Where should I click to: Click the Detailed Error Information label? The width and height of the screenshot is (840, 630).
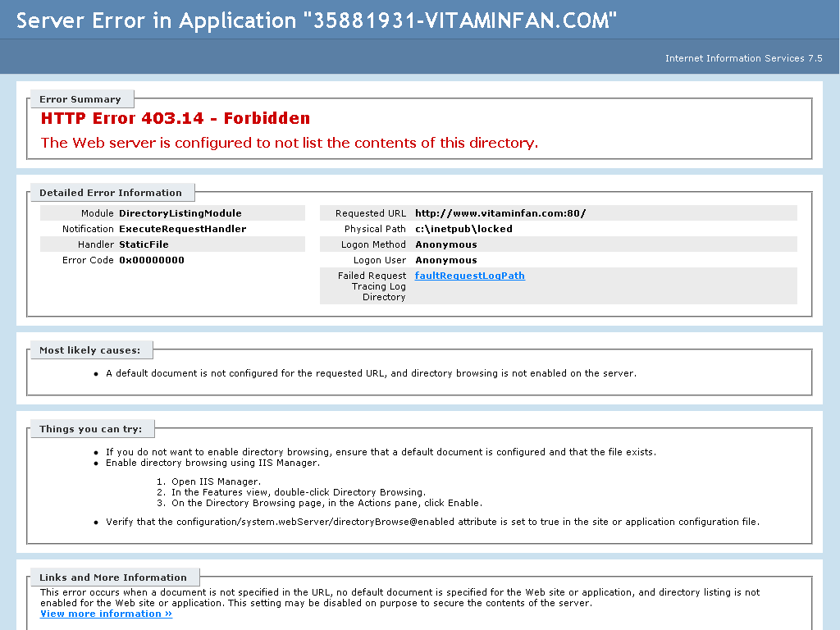click(111, 192)
